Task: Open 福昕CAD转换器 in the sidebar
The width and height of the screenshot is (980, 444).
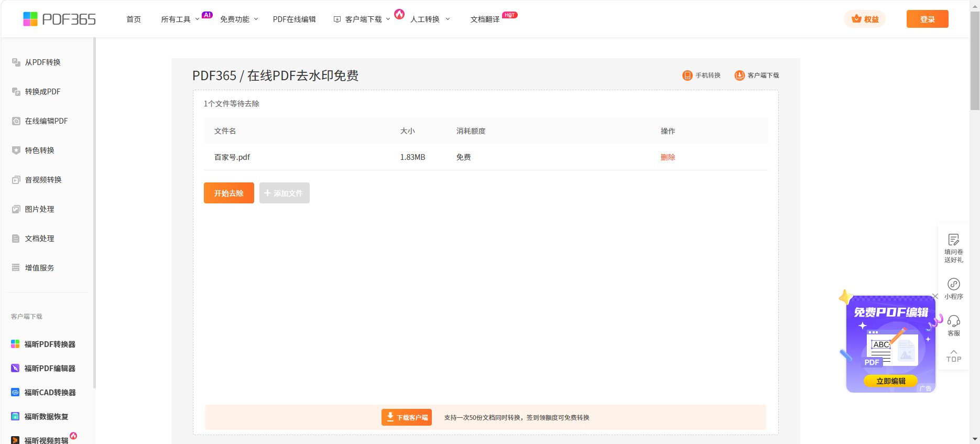Action: 50,393
